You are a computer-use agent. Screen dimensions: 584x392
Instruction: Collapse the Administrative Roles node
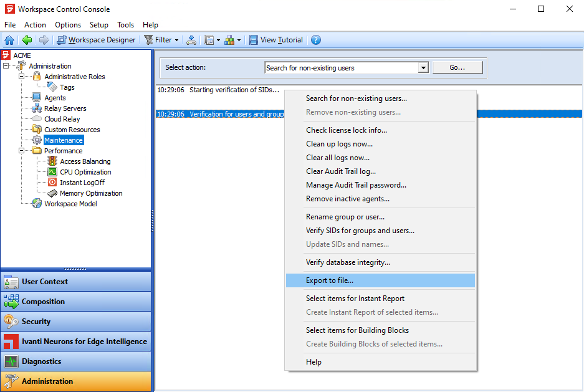[21, 77]
